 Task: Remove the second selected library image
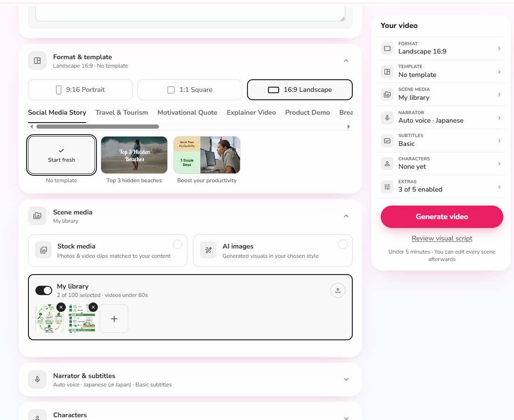pyautogui.click(x=93, y=307)
